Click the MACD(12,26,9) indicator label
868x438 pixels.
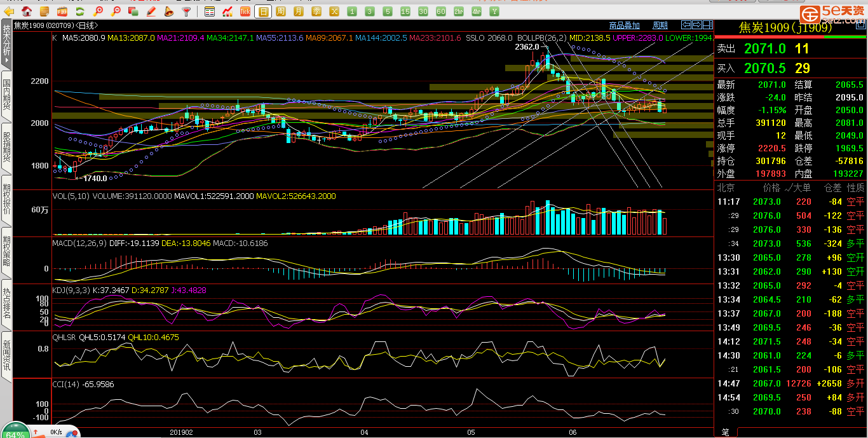(79, 243)
